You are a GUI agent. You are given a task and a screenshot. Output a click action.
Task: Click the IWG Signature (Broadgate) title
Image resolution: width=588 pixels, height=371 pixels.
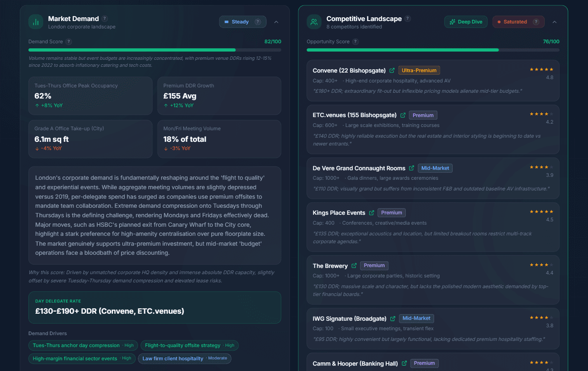pos(349,319)
